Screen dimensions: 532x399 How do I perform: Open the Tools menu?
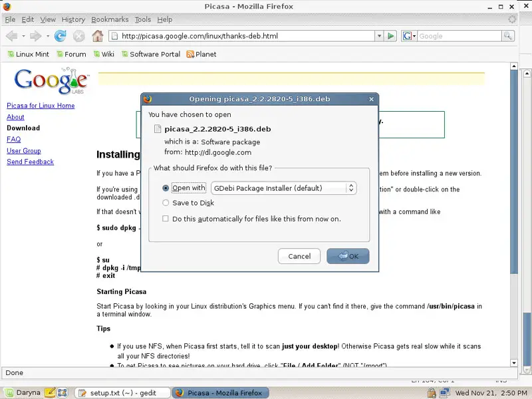[x=143, y=20]
